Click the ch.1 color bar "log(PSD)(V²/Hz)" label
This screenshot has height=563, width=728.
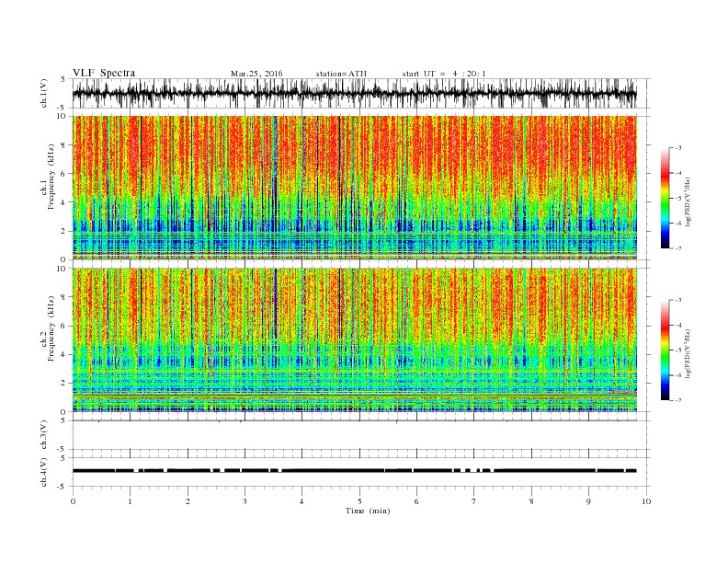click(688, 201)
